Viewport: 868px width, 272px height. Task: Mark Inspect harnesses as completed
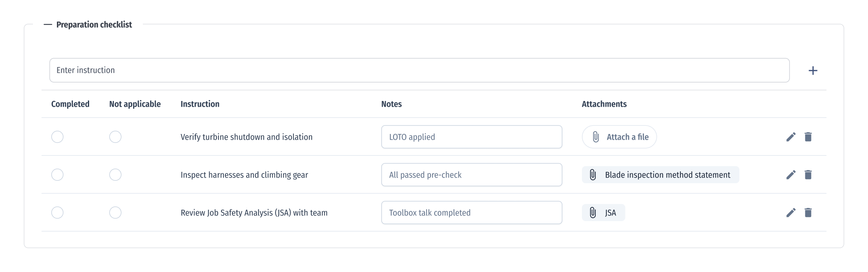(x=57, y=175)
